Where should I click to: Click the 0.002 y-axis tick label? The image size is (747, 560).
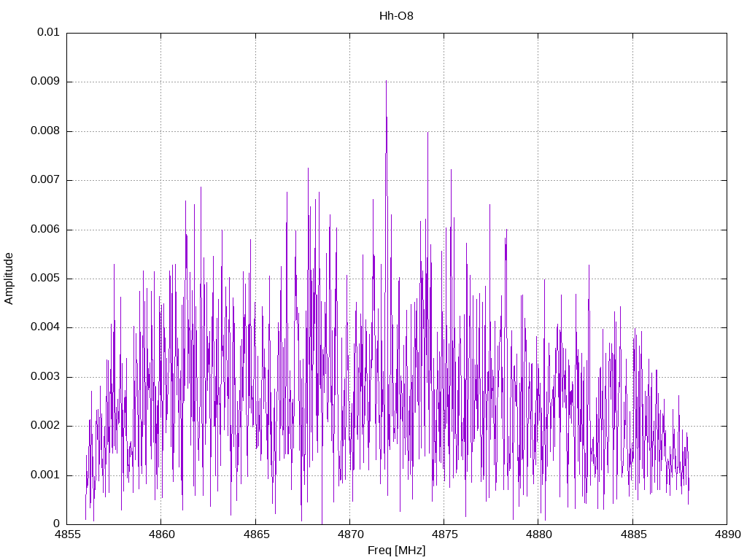pyautogui.click(x=45, y=426)
